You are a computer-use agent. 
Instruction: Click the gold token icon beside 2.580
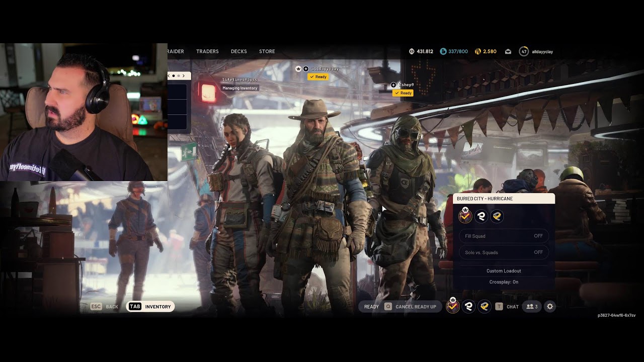click(477, 51)
